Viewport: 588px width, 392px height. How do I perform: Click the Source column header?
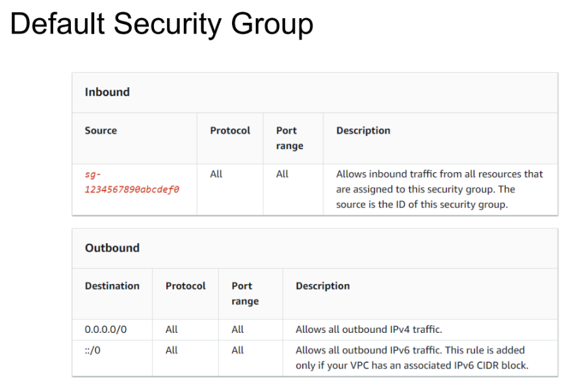[x=101, y=131]
